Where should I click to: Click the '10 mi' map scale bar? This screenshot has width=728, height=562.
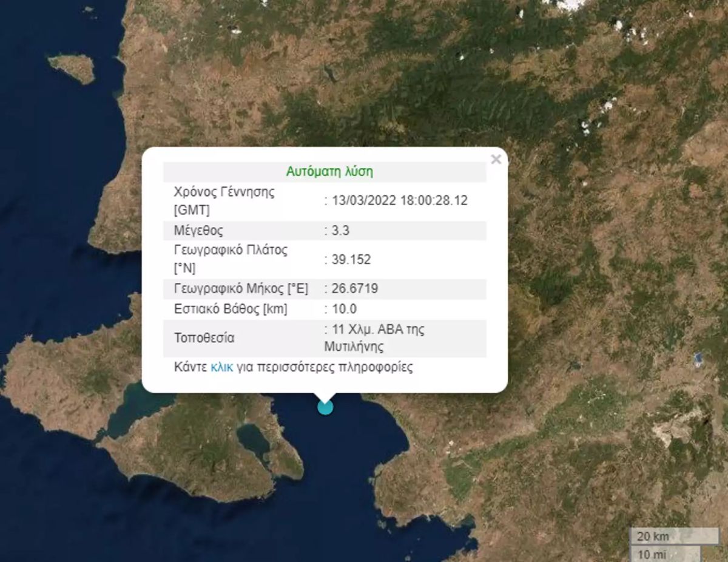pos(665,554)
